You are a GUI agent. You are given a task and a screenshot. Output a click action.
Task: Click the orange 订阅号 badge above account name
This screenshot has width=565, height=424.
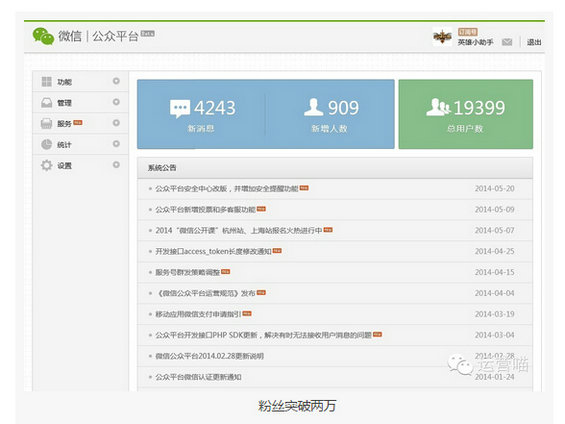[468, 32]
